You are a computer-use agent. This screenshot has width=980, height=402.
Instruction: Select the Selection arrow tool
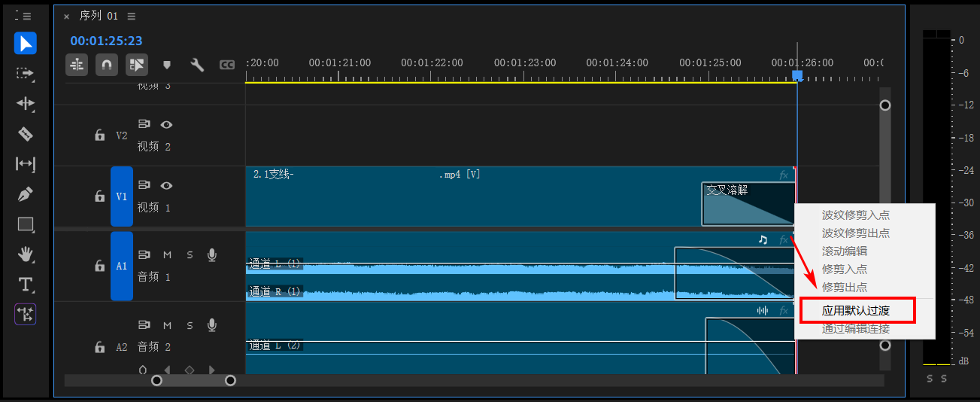26,44
